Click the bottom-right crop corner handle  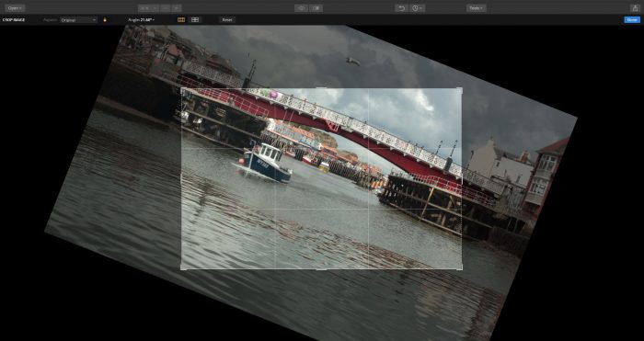pos(461,268)
